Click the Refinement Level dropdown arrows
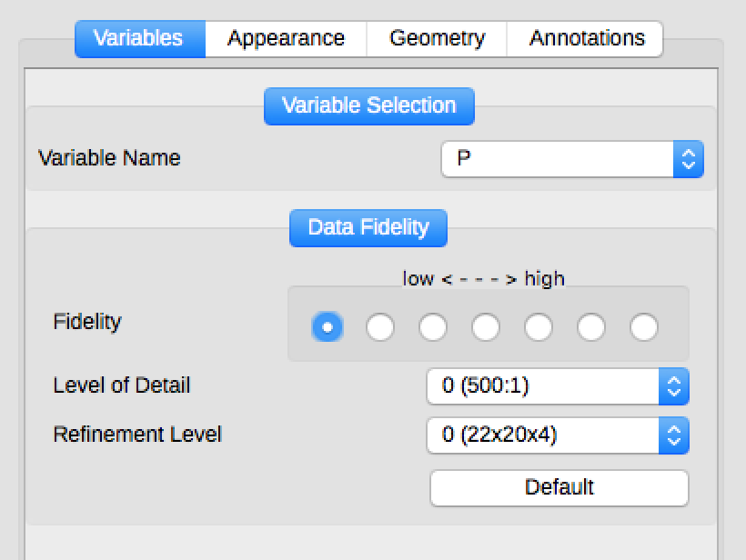746x560 pixels. tap(674, 435)
